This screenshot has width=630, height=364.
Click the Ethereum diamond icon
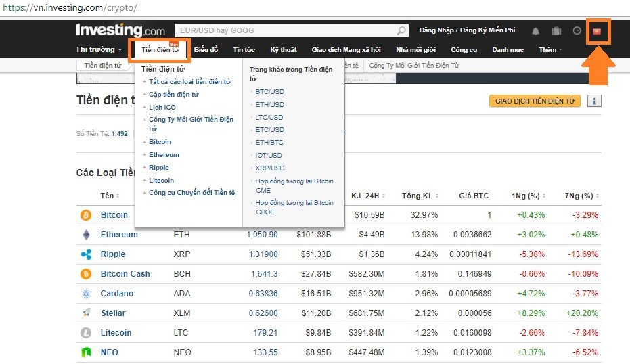86,235
